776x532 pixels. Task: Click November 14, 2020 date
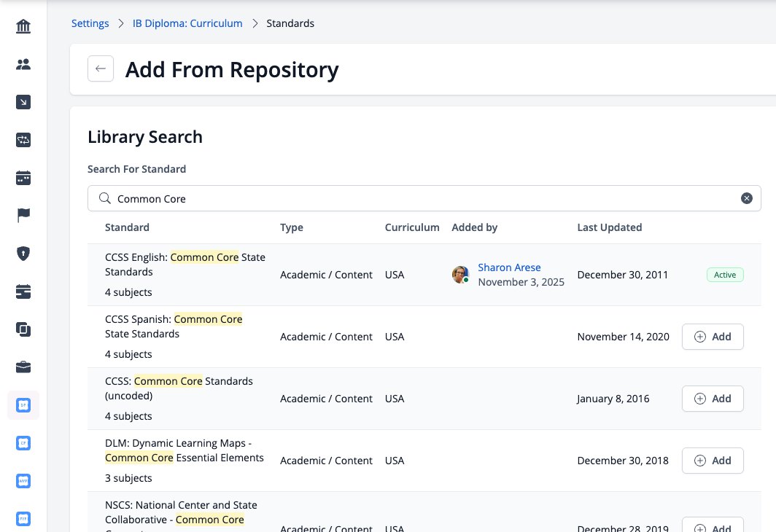click(623, 337)
